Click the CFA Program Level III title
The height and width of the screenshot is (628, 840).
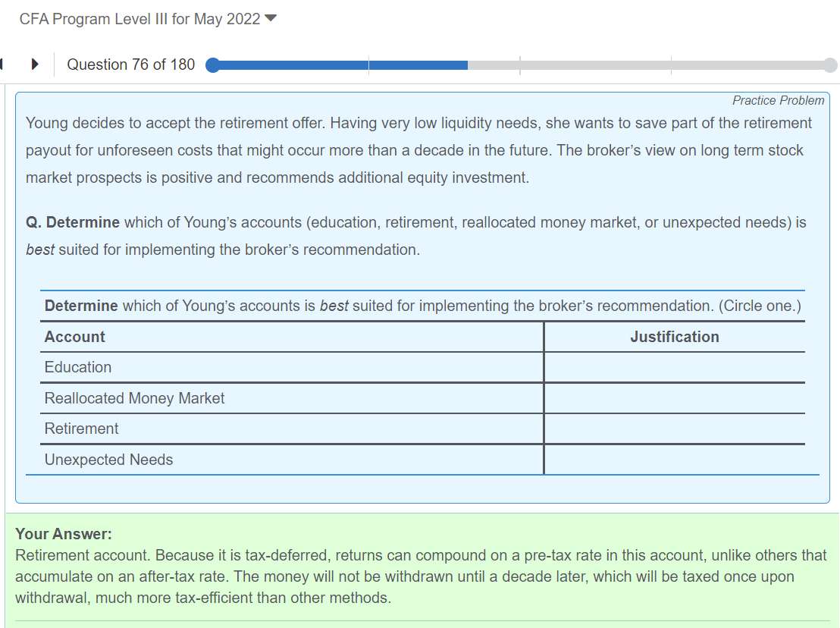tap(139, 19)
